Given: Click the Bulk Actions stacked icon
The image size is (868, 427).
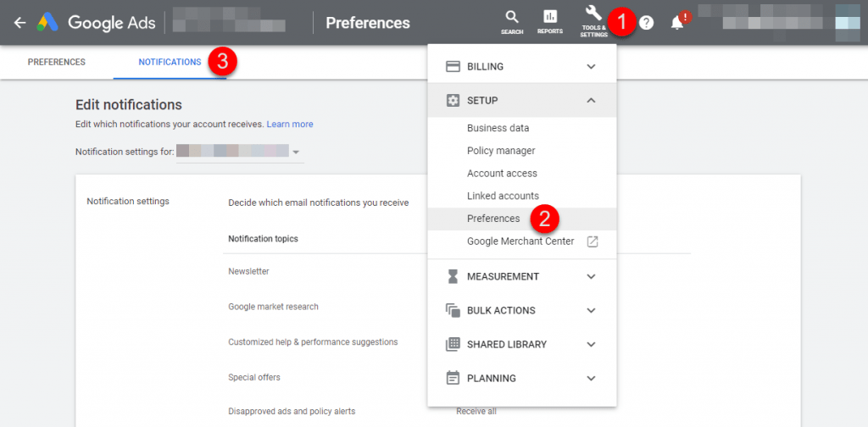Looking at the screenshot, I should (x=453, y=310).
